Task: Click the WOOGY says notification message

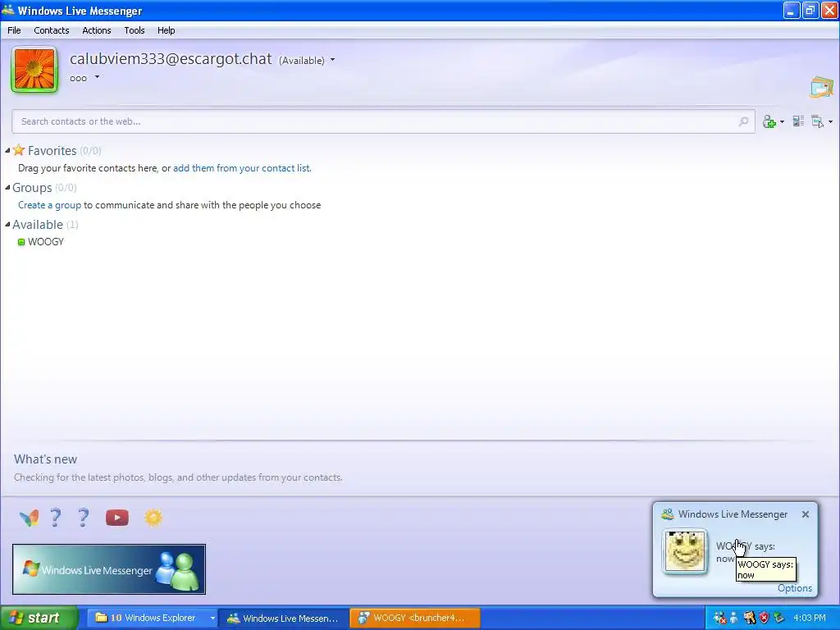Action: click(745, 552)
